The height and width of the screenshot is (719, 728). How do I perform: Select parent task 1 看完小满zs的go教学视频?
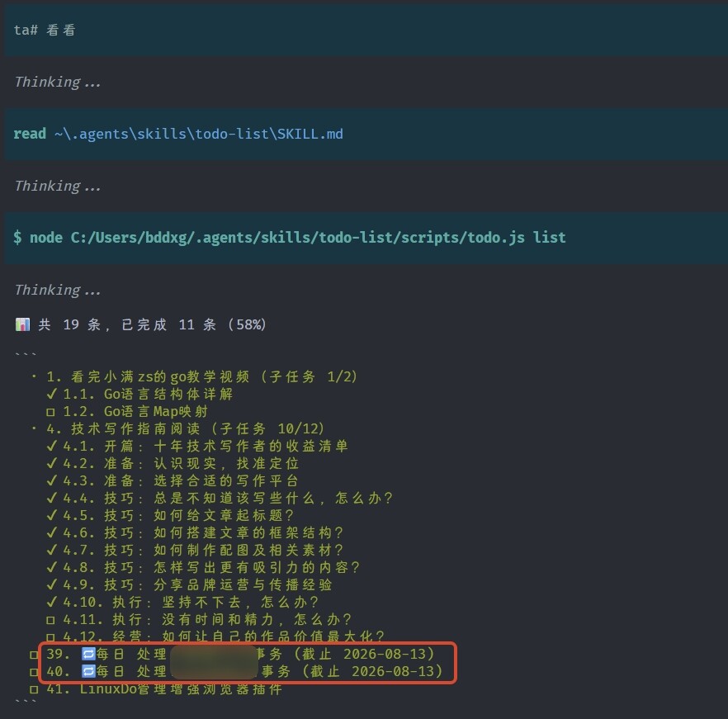point(202,376)
